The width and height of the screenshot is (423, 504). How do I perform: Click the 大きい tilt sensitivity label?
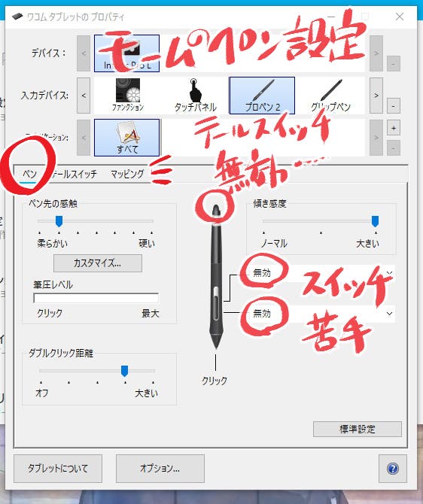click(367, 243)
